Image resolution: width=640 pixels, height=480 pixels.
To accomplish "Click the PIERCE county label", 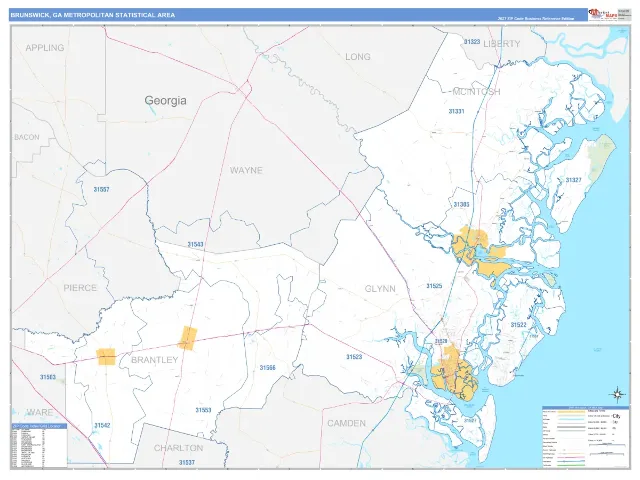I will pos(80,288).
